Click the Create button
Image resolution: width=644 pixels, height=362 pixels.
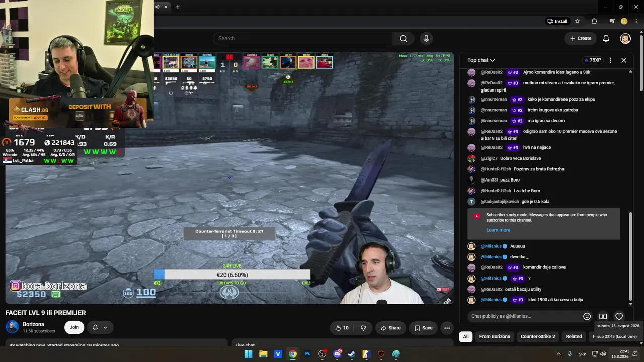pyautogui.click(x=580, y=39)
